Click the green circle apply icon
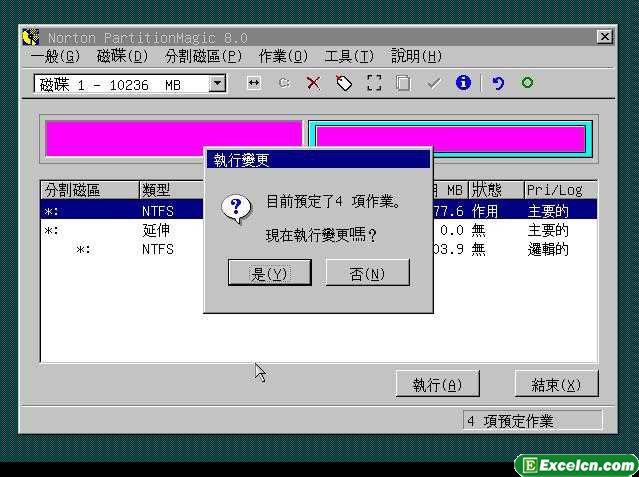This screenshot has width=639, height=477. pyautogui.click(x=527, y=83)
